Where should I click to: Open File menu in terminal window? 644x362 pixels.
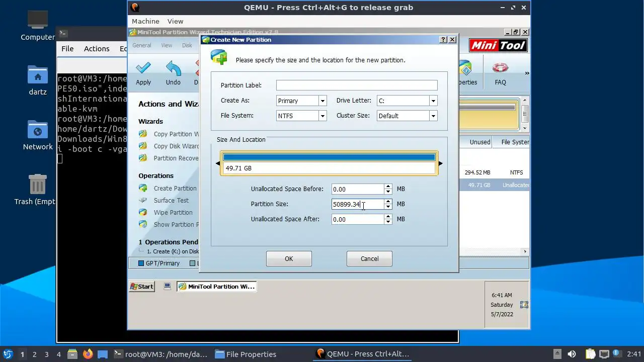(67, 49)
